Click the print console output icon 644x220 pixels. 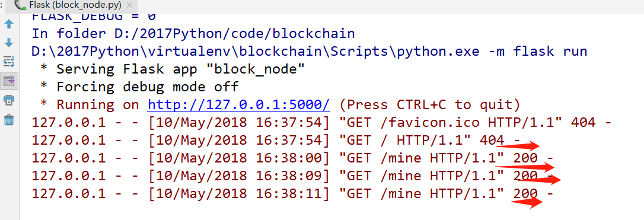click(9, 100)
